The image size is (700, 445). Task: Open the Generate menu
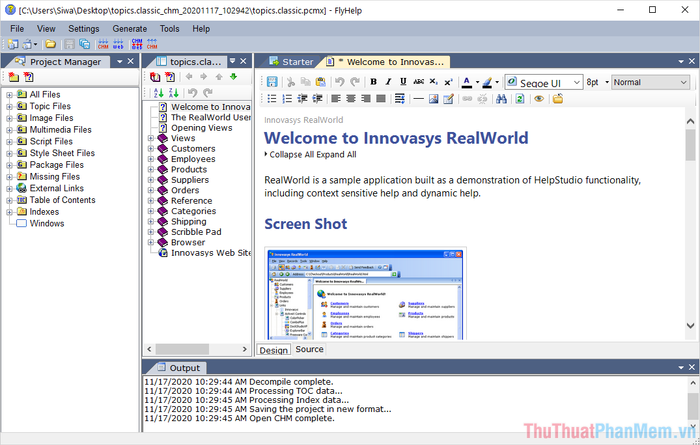pos(129,29)
